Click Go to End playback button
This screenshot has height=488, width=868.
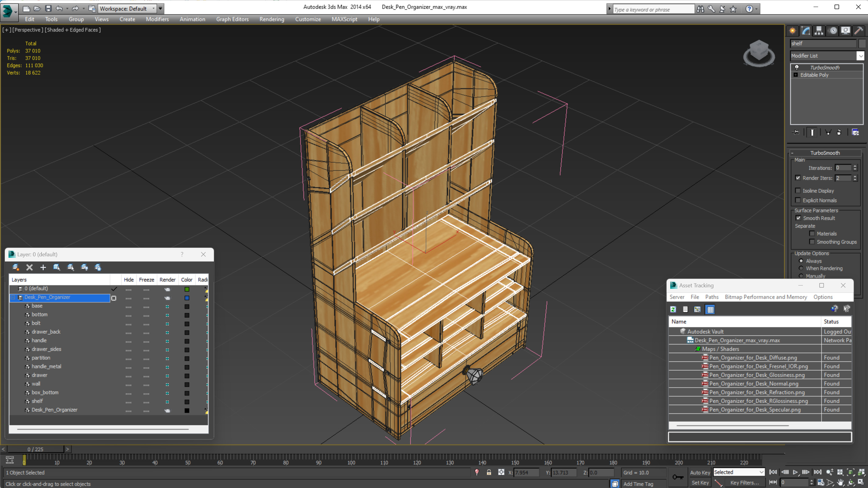[x=817, y=472]
